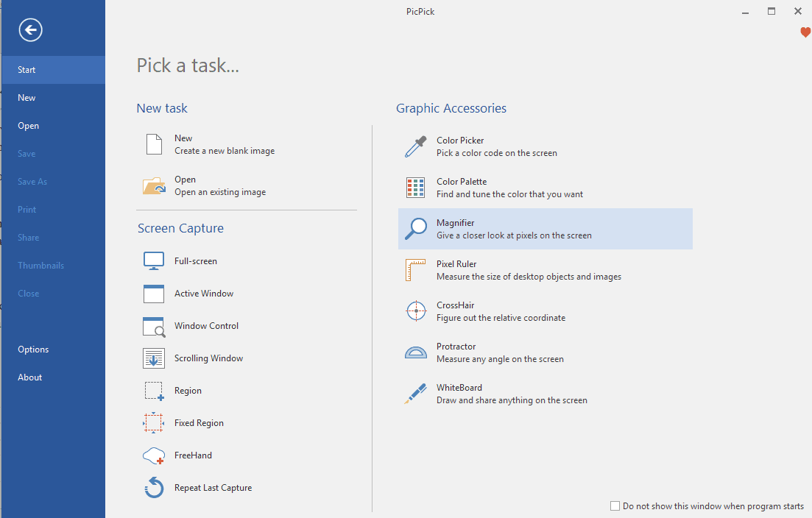Viewport: 812px width, 518px height.
Task: Click the red heart icon
Action: [805, 32]
